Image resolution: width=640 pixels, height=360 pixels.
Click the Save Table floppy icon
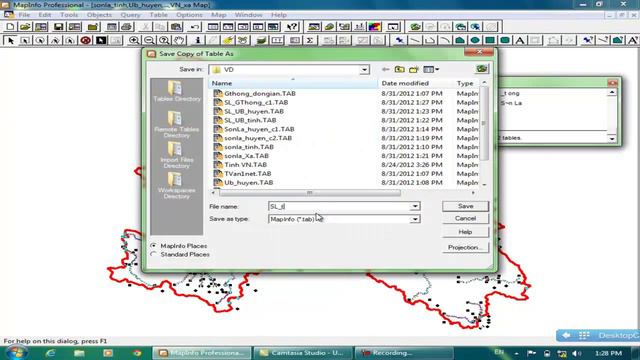(x=58, y=27)
